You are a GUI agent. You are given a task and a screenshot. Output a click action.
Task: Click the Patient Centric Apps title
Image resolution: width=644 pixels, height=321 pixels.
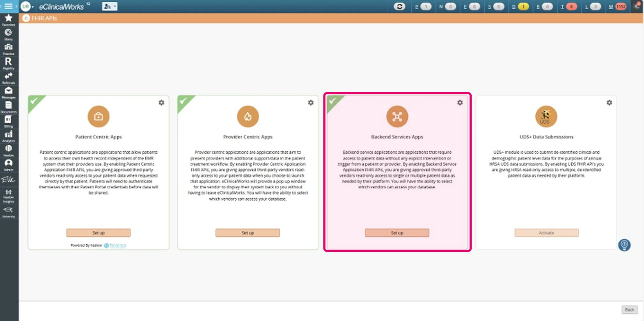[x=98, y=137]
